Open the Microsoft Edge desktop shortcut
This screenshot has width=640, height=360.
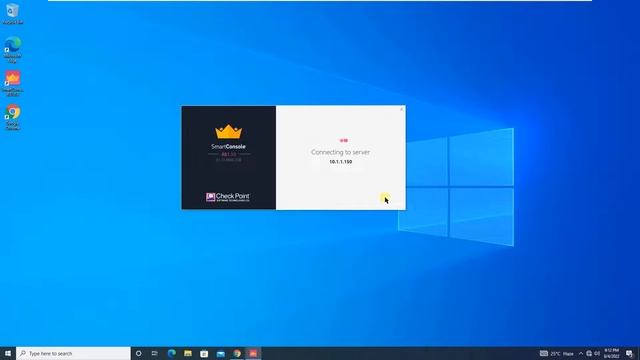point(13,49)
